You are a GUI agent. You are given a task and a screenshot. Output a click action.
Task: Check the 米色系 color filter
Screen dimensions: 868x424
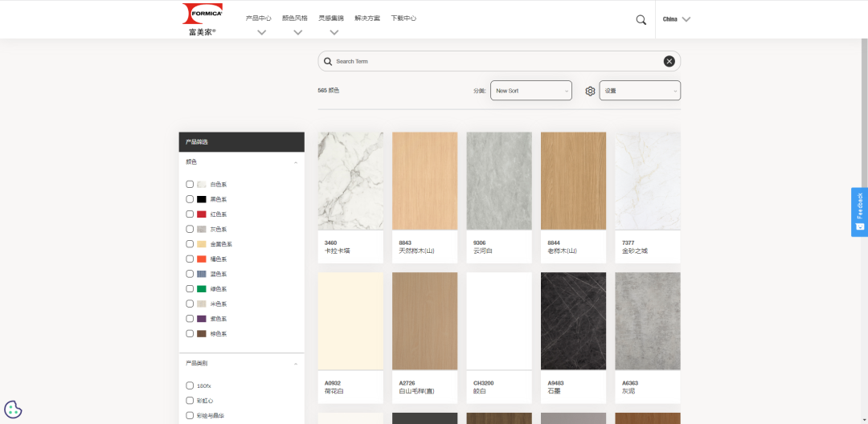click(190, 304)
